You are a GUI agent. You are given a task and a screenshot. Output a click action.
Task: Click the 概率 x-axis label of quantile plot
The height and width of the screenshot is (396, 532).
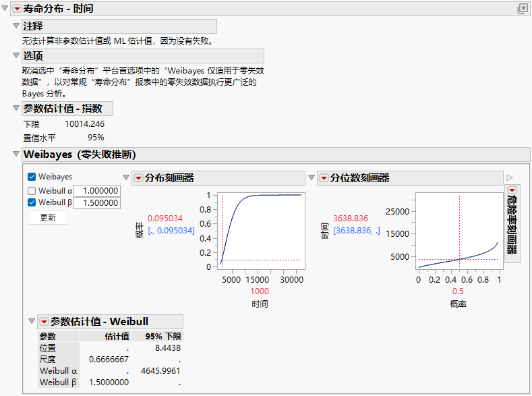click(x=458, y=304)
